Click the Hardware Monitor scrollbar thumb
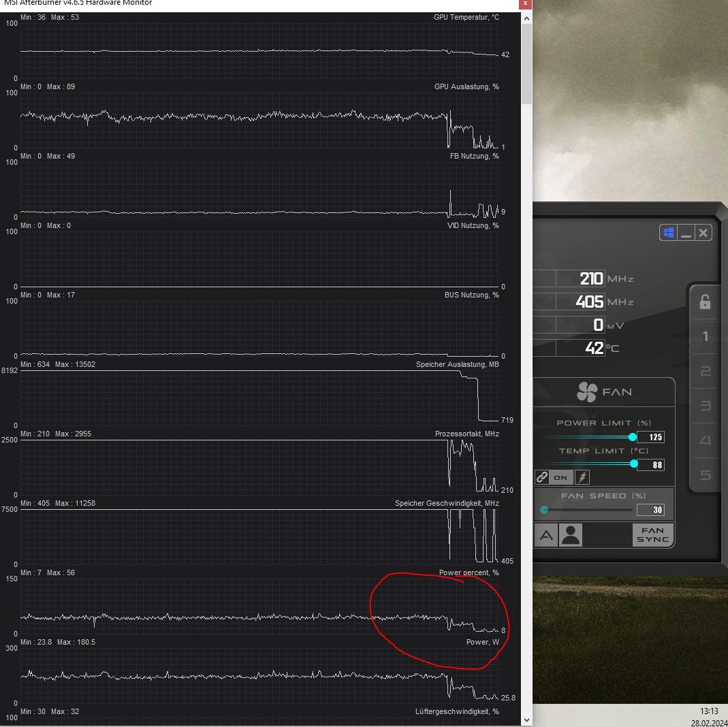Screen dimensions: 728x727 click(x=526, y=64)
